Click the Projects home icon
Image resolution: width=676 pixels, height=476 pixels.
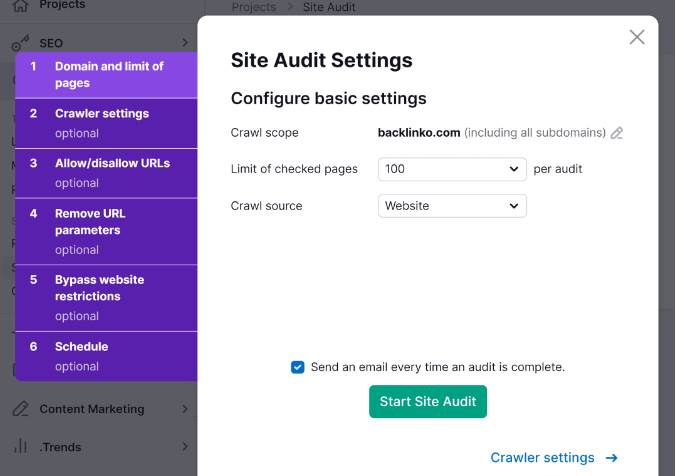click(20, 6)
